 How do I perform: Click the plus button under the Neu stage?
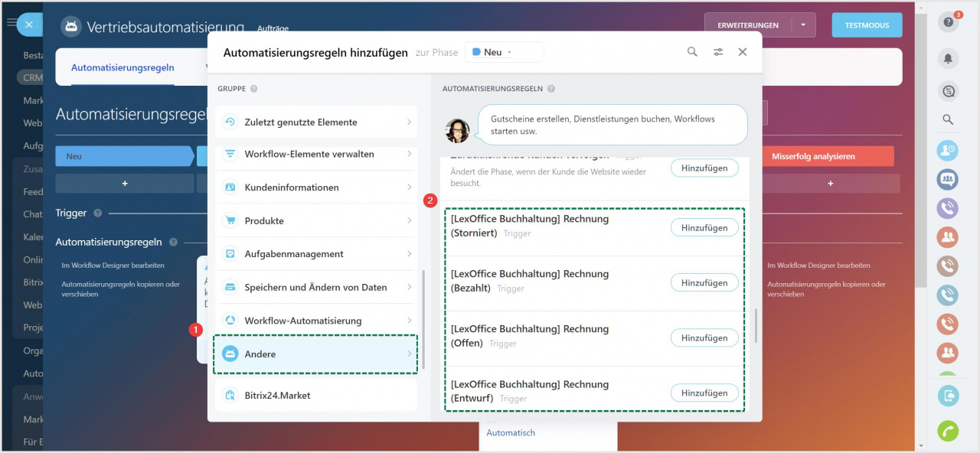pyautogui.click(x=124, y=184)
